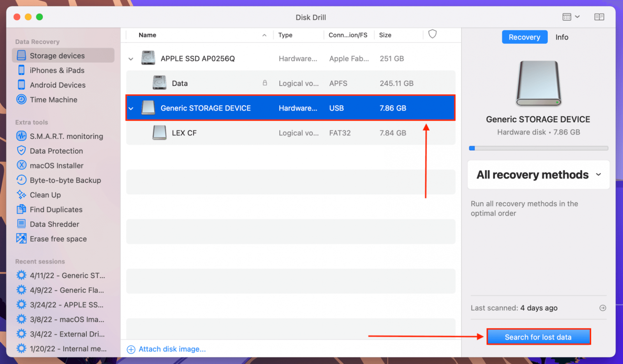Switch to the Info tab

pyautogui.click(x=562, y=37)
